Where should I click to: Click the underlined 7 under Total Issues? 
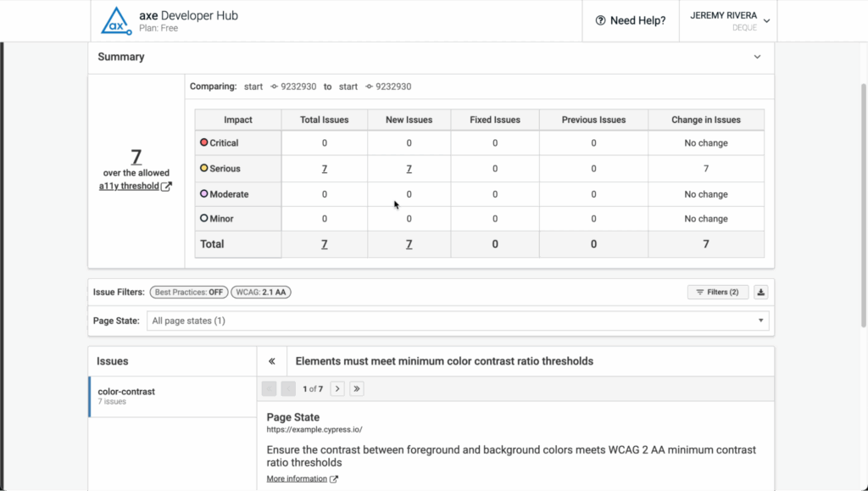324,169
